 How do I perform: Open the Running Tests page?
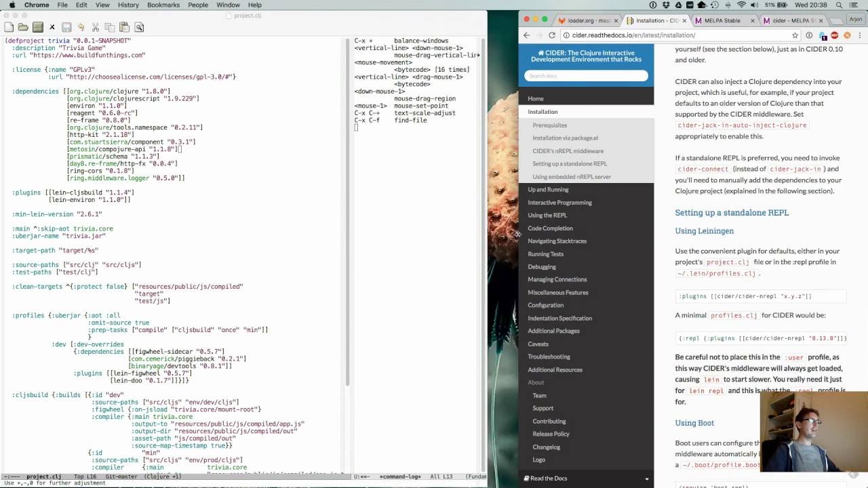click(x=546, y=254)
